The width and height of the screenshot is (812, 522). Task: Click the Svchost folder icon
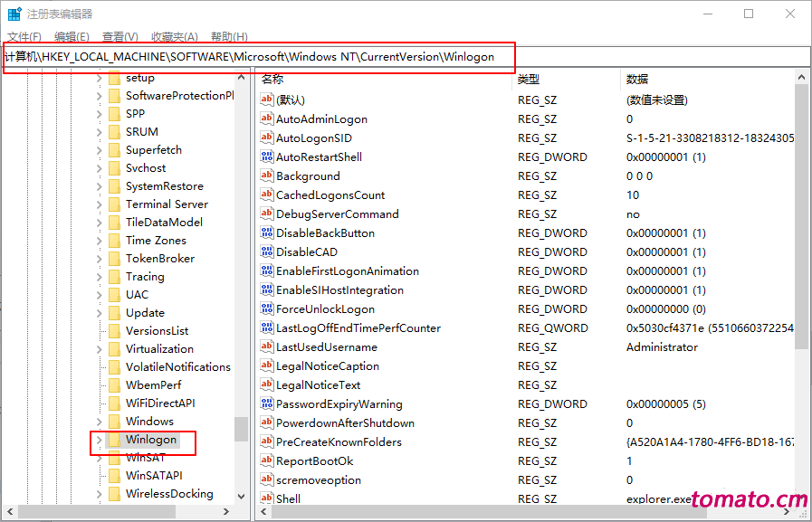pyautogui.click(x=114, y=168)
